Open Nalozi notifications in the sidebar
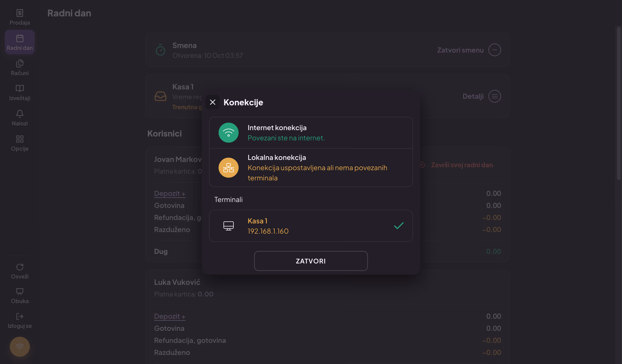This screenshot has width=622, height=364. pos(20,118)
